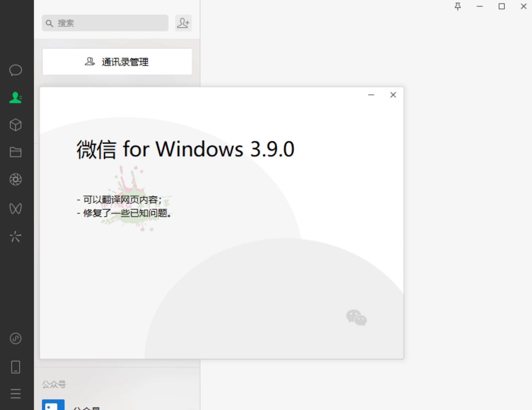The height and width of the screenshot is (410, 532).
Task: Pin the main window on top
Action: pos(458,6)
